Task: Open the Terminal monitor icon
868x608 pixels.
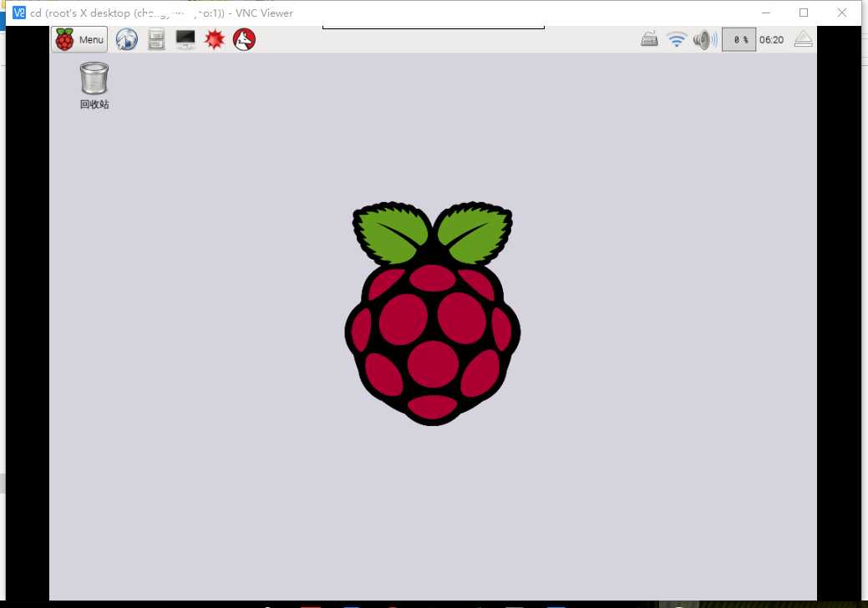Action: point(185,39)
